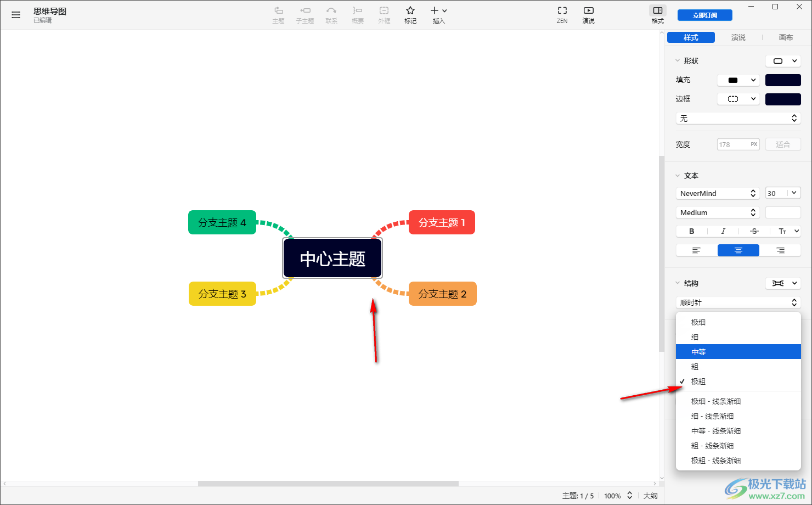Viewport: 812px width, 505px height.
Task: Open the hamburger main menu
Action: click(x=16, y=15)
